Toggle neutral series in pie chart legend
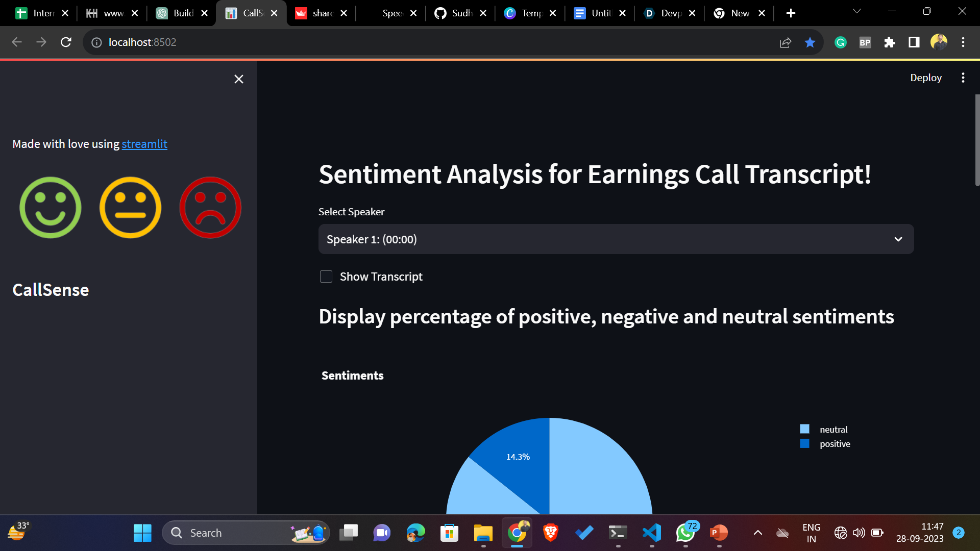The width and height of the screenshot is (980, 551). click(x=833, y=430)
